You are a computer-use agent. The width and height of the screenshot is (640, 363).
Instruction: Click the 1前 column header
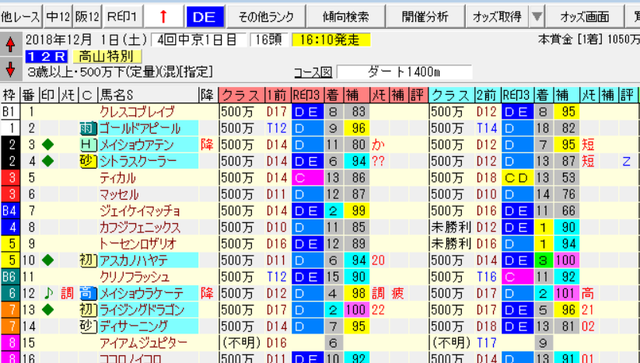(x=278, y=95)
